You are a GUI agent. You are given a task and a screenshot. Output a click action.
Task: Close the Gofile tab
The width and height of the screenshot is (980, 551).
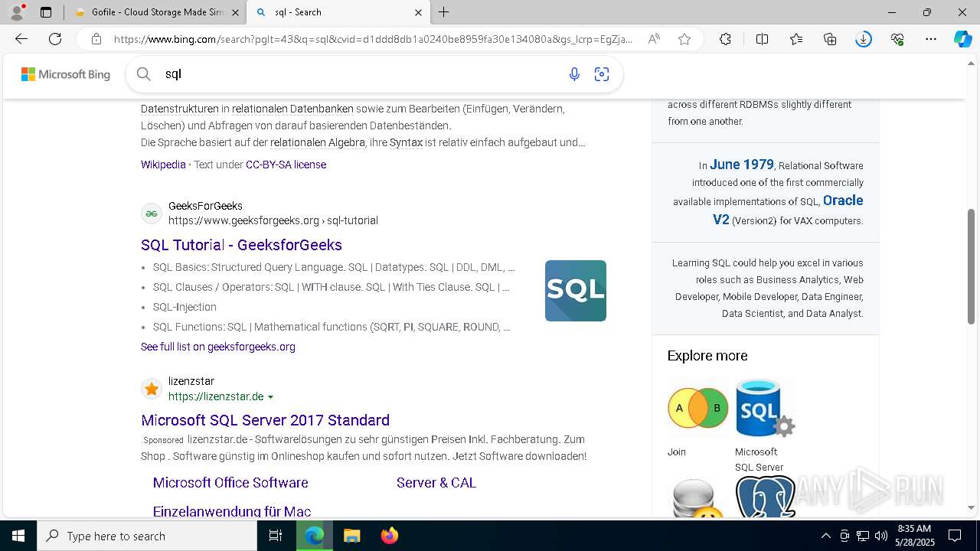click(235, 12)
